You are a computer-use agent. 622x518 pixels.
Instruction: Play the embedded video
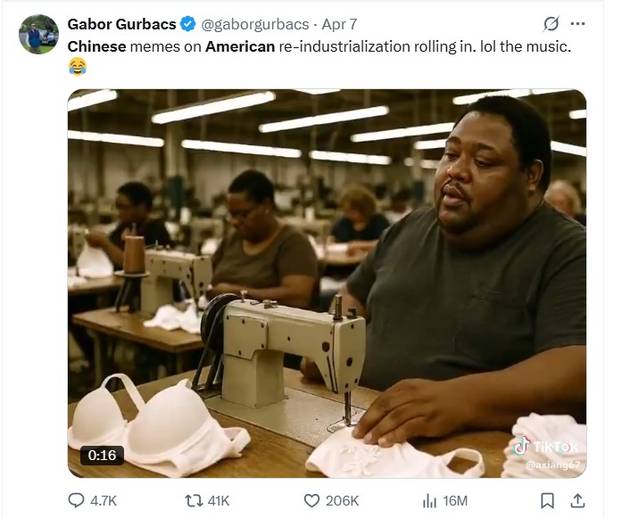coord(327,283)
